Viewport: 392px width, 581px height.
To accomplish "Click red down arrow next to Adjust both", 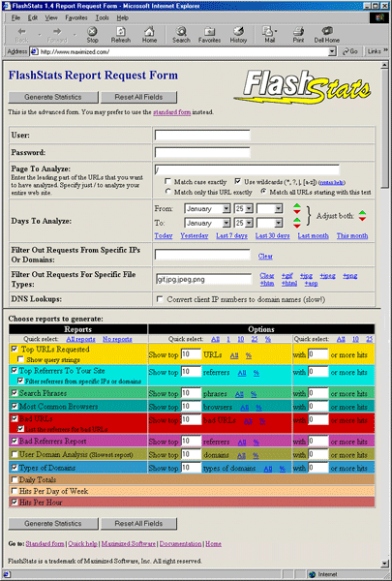I will point(362,219).
